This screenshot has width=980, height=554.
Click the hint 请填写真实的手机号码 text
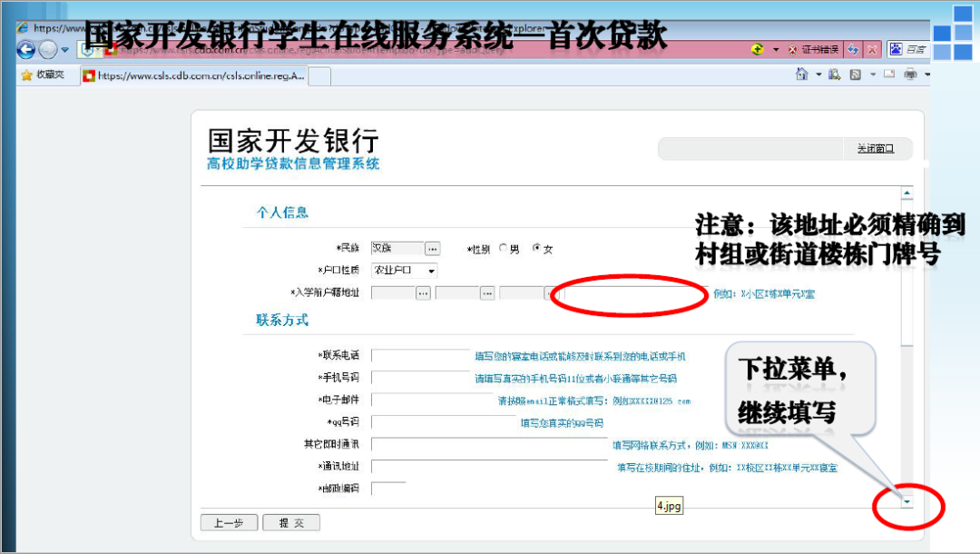575,379
